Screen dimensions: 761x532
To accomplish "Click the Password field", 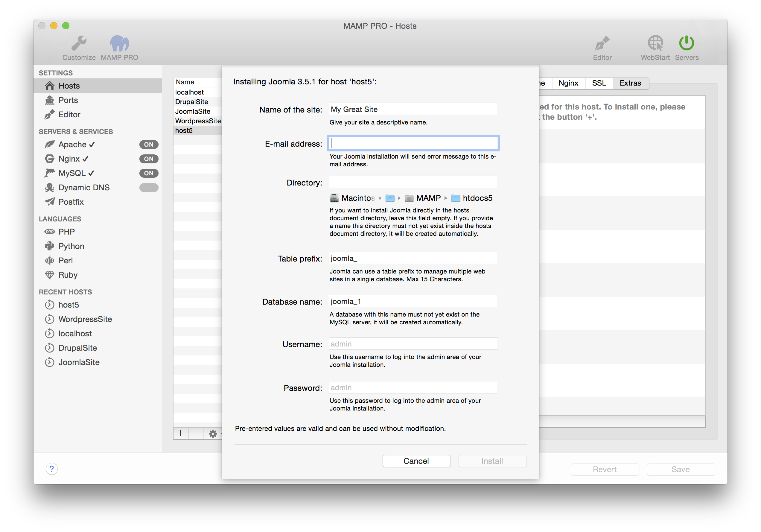I will click(413, 387).
